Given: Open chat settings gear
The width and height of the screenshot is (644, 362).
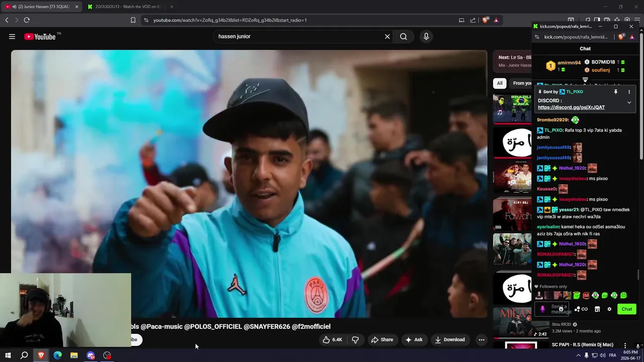Looking at the screenshot, I should 609,309.
